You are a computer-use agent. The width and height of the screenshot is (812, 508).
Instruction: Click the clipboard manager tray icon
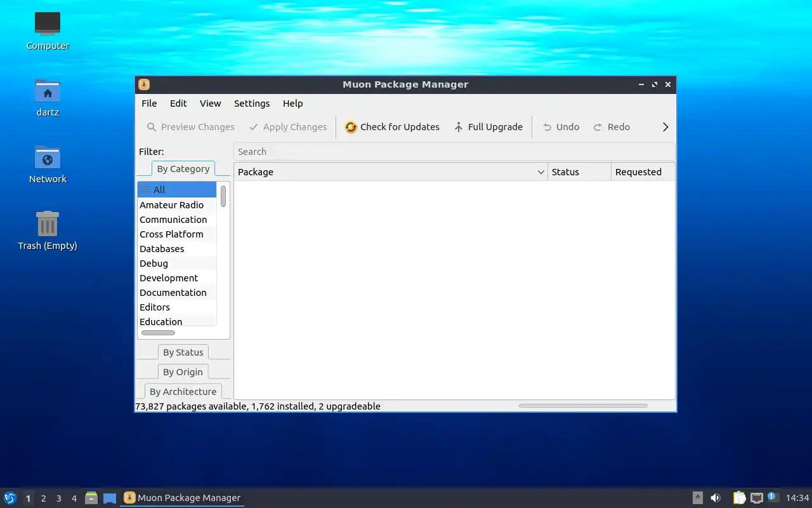point(739,498)
